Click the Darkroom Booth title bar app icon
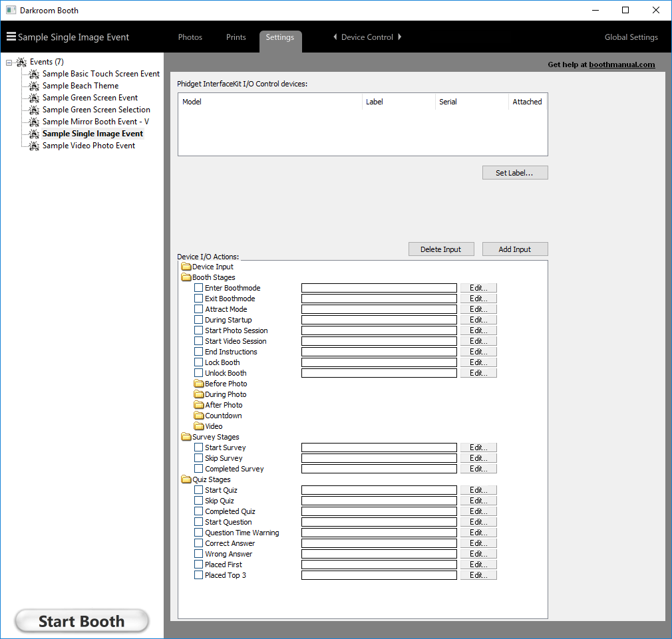This screenshot has height=639, width=672. coord(11,10)
